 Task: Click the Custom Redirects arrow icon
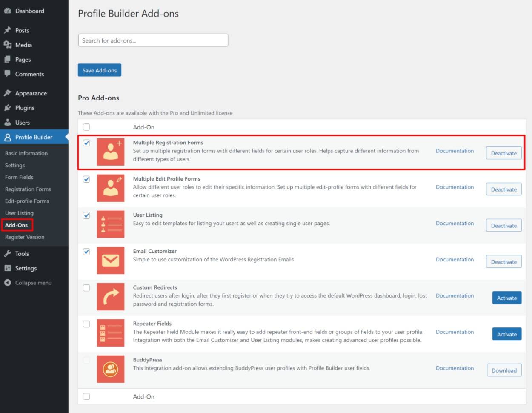110,297
